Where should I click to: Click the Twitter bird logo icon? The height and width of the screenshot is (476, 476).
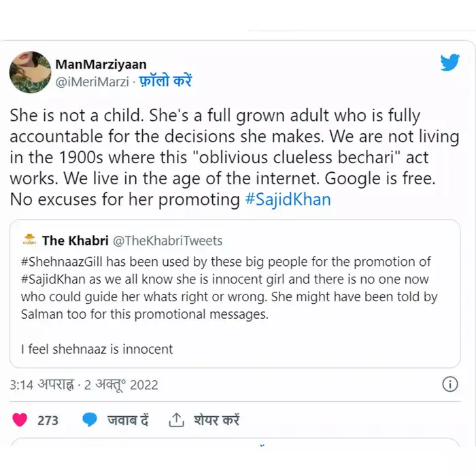point(450,63)
